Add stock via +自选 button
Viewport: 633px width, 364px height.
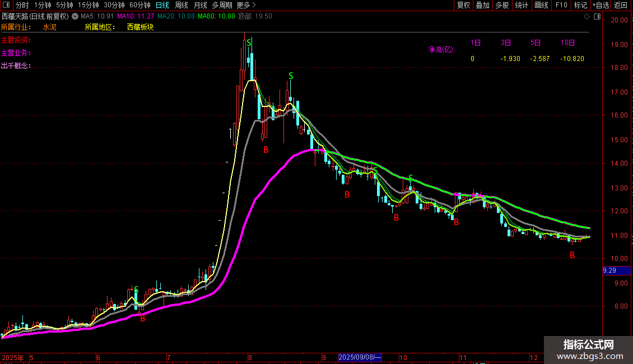click(x=601, y=5)
